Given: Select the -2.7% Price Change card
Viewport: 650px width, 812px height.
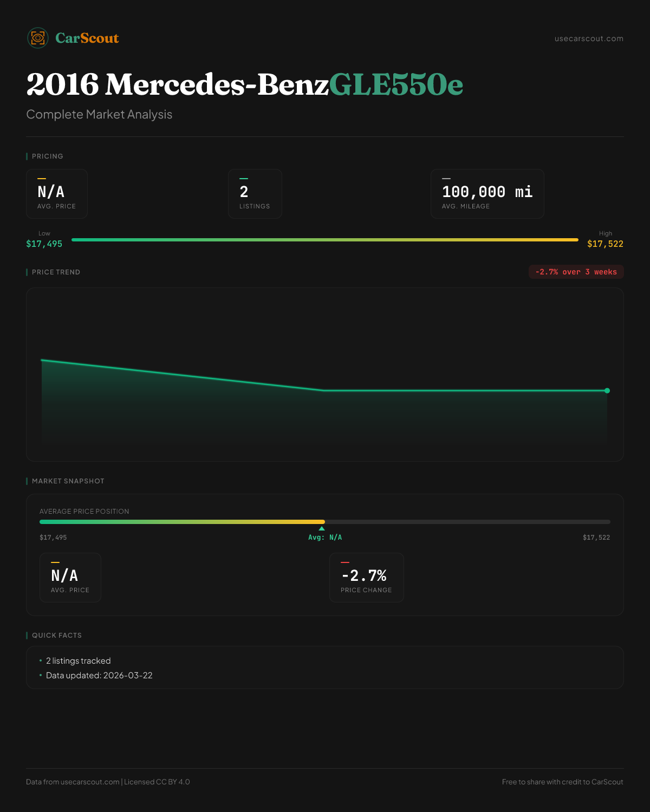Looking at the screenshot, I should coord(366,578).
